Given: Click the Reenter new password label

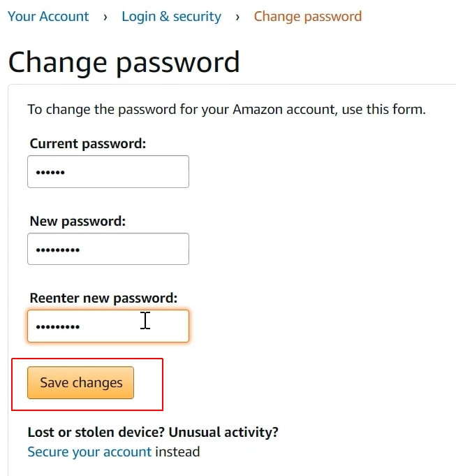Looking at the screenshot, I should pyautogui.click(x=104, y=298).
